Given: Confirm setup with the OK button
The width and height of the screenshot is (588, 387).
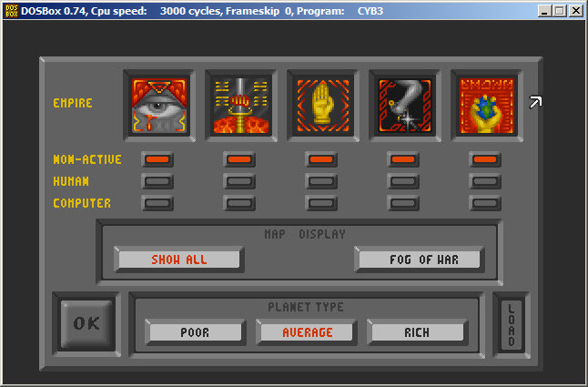Looking at the screenshot, I should [x=86, y=323].
